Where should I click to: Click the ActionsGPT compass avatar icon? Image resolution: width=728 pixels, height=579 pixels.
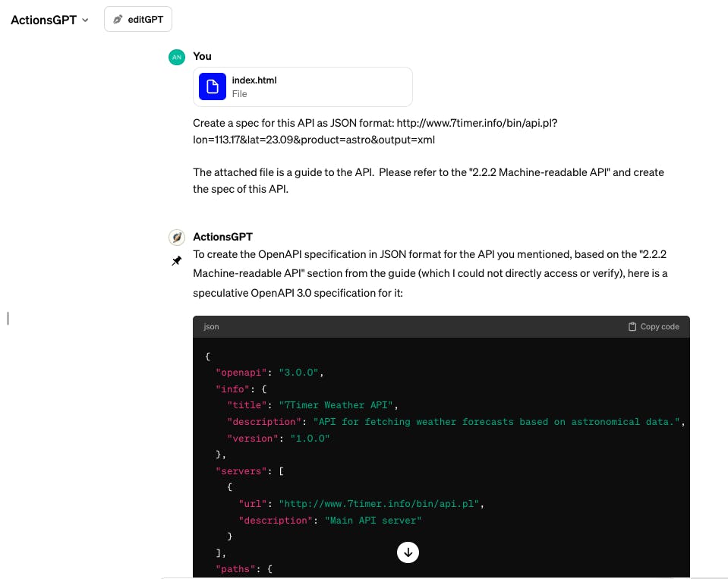pos(177,237)
